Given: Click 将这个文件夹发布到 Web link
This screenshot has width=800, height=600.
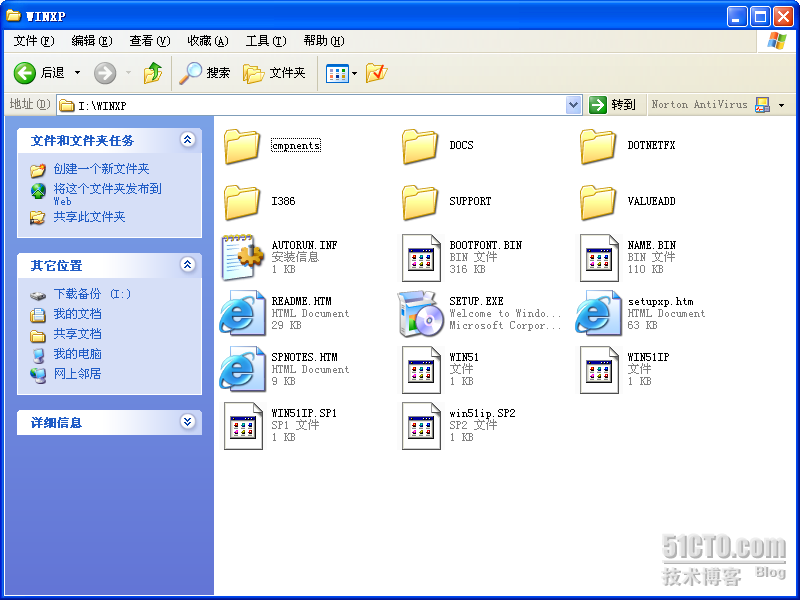Looking at the screenshot, I should point(108,194).
